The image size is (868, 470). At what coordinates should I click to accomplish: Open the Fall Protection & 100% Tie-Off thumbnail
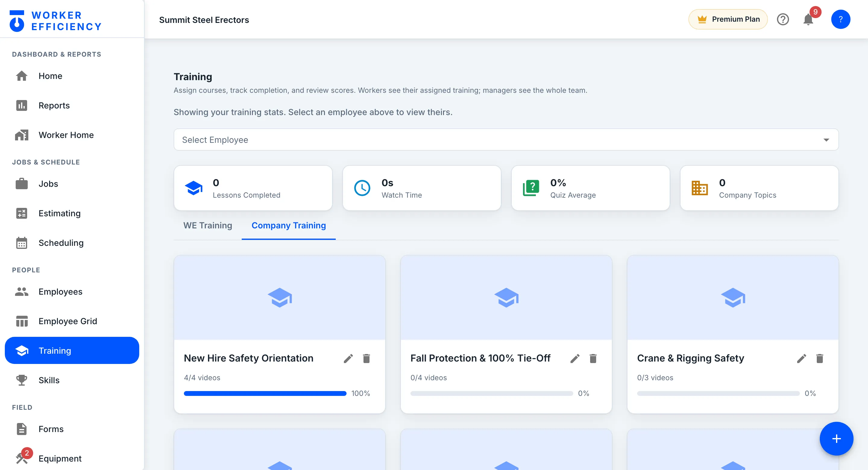pos(506,298)
